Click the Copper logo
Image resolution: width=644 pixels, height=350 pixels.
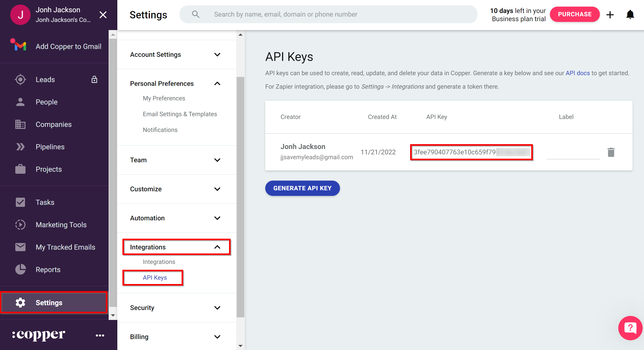click(x=39, y=335)
